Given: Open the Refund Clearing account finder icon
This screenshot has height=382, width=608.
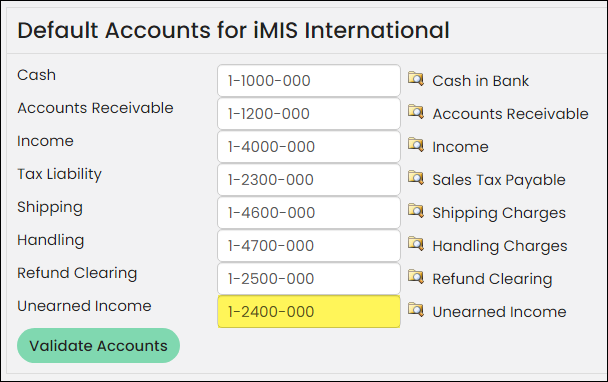Looking at the screenshot, I should click(x=416, y=277).
